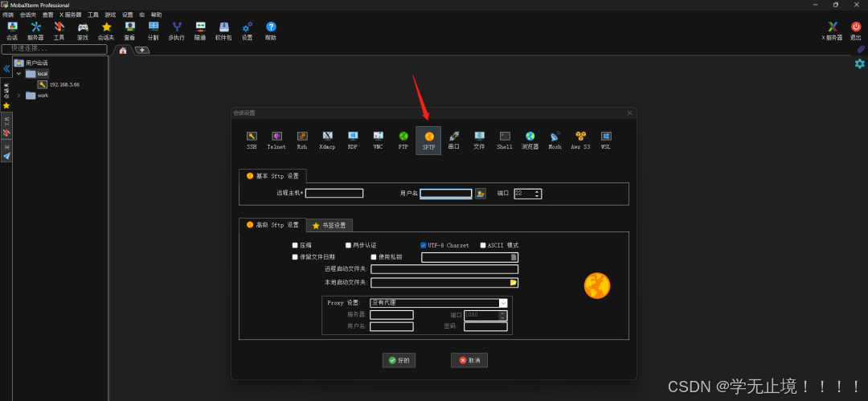Viewport: 868px width, 401px height.
Task: Click the 取消 (Cancel) button
Action: [469, 360]
